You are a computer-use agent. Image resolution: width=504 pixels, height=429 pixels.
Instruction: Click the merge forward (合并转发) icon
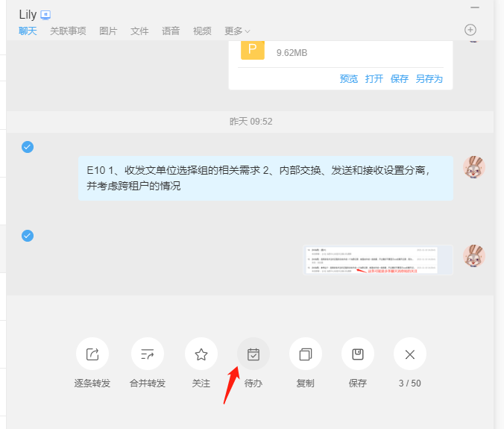coord(148,354)
